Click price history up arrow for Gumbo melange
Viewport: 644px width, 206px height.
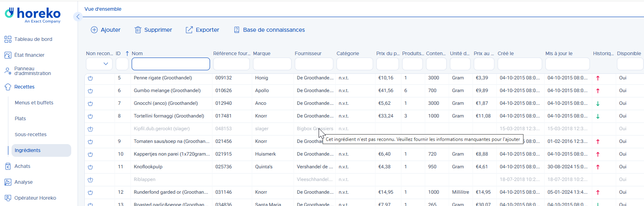point(598,91)
